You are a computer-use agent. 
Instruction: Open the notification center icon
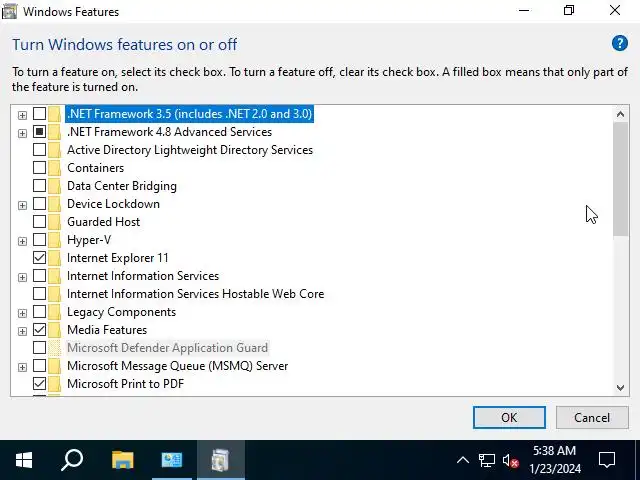coord(607,460)
